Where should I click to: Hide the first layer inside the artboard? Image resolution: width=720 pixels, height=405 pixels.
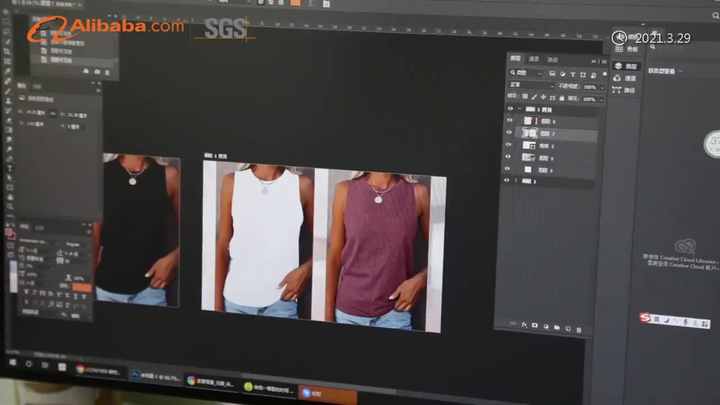[x=510, y=121]
